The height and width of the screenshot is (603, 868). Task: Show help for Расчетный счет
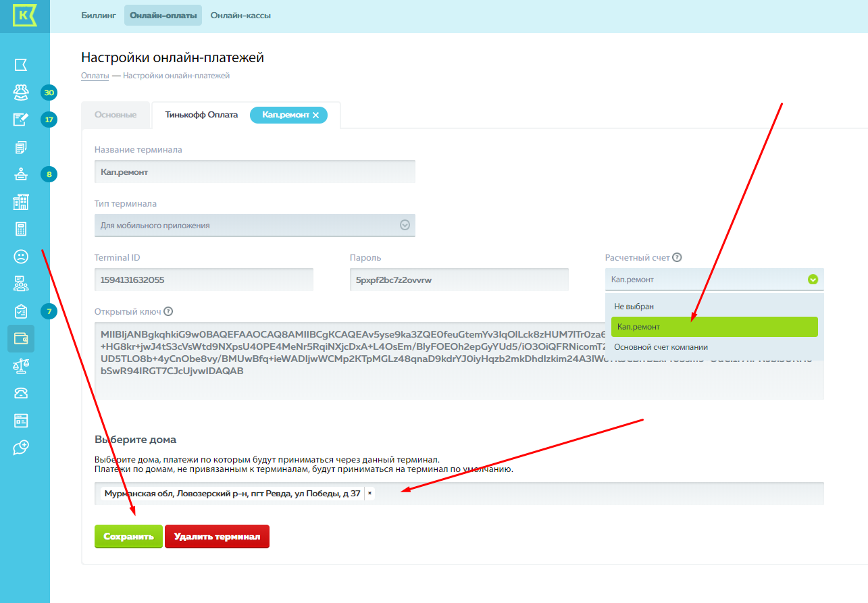tap(677, 257)
